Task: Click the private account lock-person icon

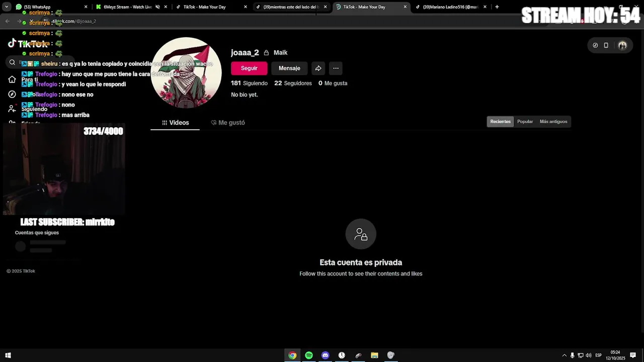Action: click(361, 234)
